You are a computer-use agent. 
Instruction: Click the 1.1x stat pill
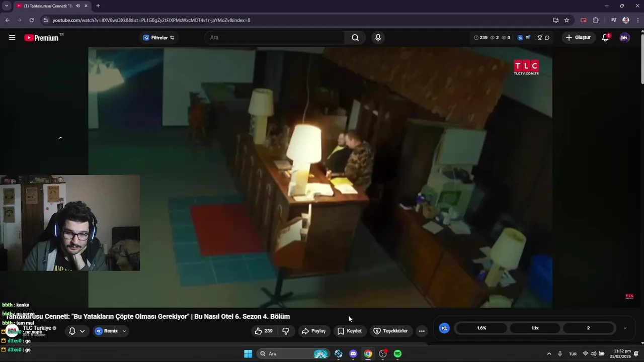(535, 328)
